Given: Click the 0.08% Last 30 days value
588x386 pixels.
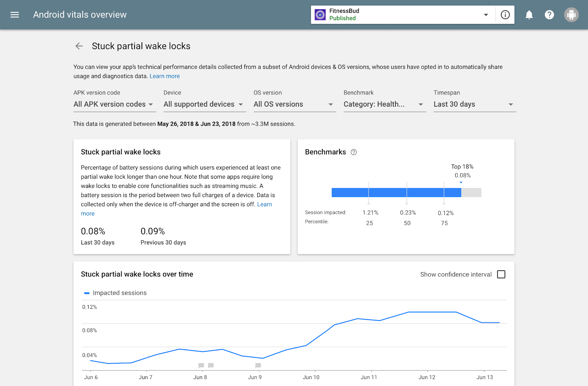Looking at the screenshot, I should click(x=93, y=231).
